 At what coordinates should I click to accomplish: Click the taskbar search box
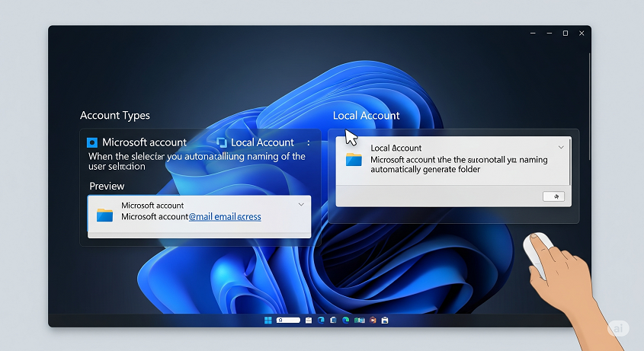coord(288,321)
